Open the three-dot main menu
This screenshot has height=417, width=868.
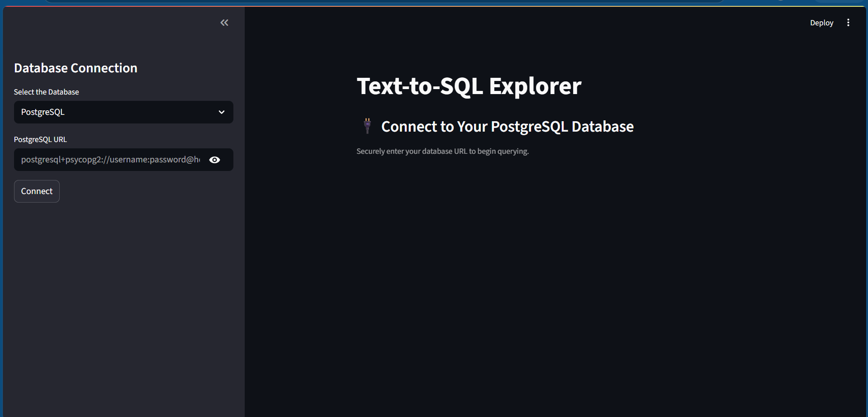point(848,23)
